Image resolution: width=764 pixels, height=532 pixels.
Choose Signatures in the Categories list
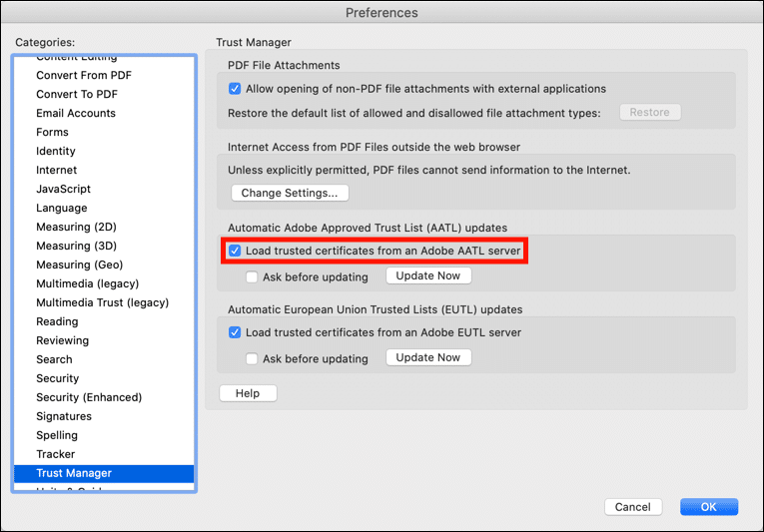click(64, 416)
